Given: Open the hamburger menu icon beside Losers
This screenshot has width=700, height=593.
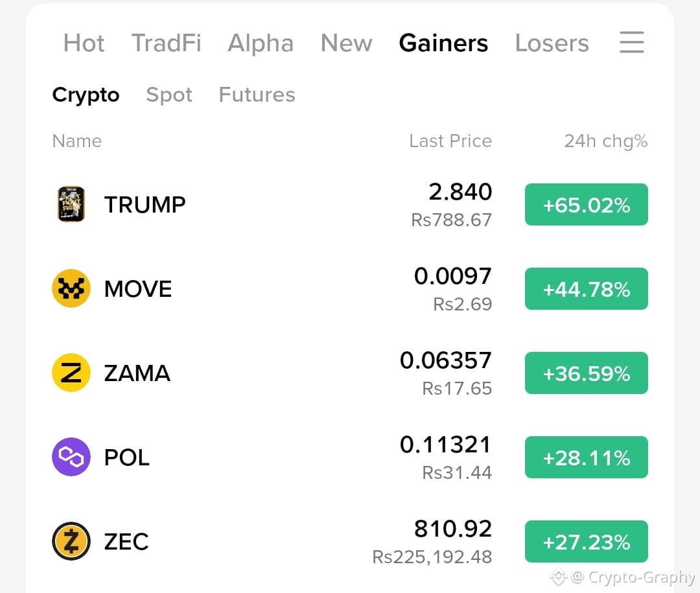Looking at the screenshot, I should (x=632, y=42).
